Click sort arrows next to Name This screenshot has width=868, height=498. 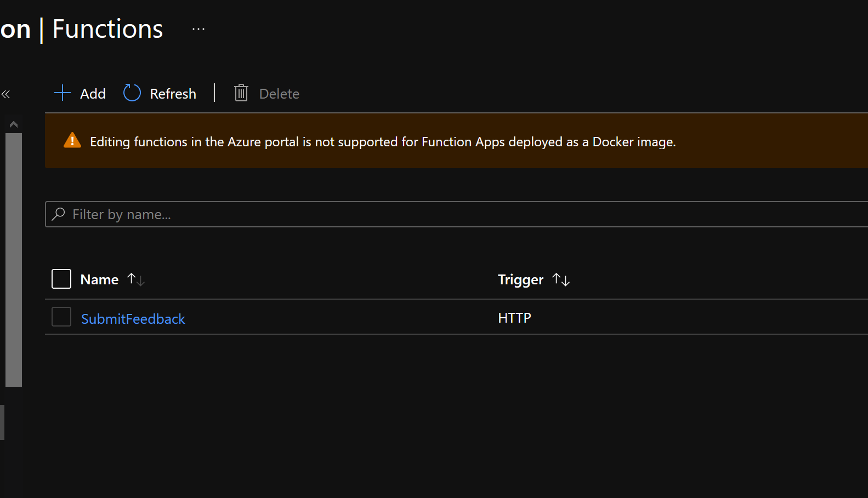(x=135, y=279)
